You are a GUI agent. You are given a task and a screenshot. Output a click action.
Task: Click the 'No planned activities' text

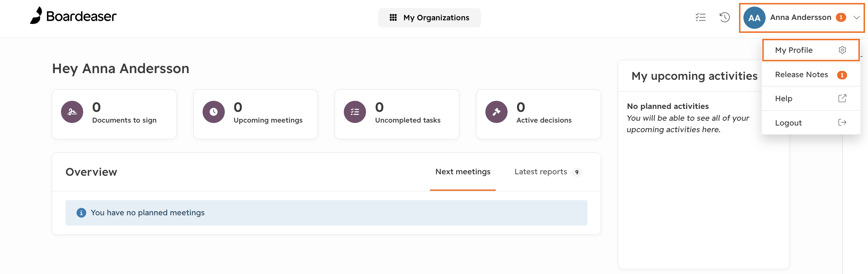tap(668, 106)
